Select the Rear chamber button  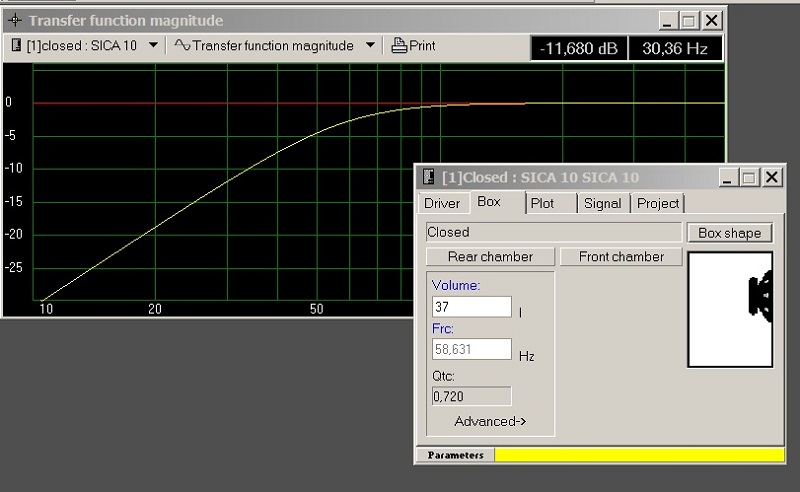pyautogui.click(x=490, y=256)
